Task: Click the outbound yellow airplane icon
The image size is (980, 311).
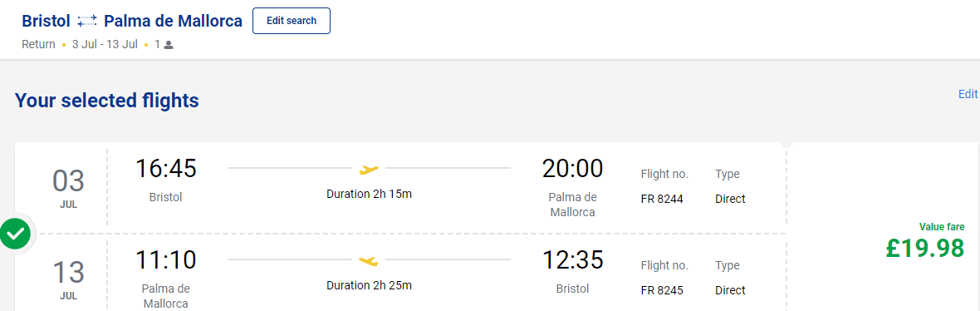Action: point(370,169)
